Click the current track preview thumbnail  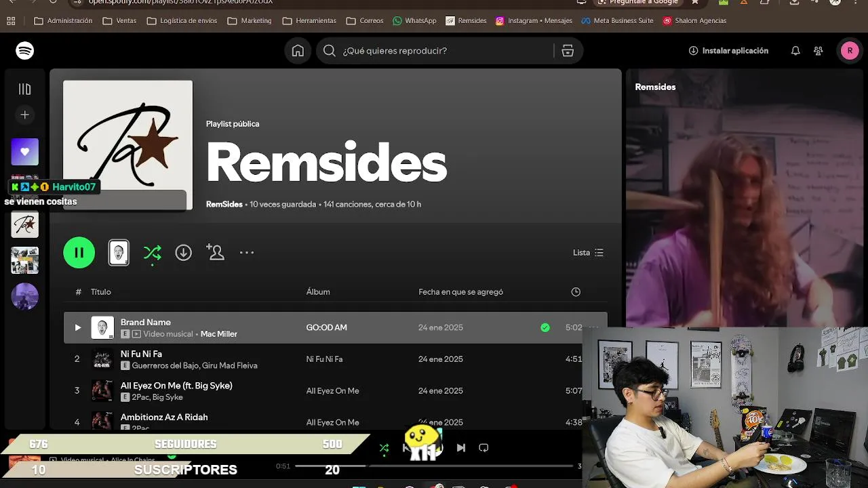click(x=119, y=253)
